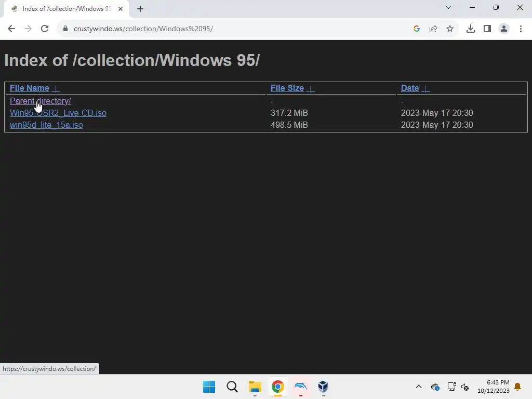Open a new browser tab
Screen dimensions: 532x399
click(140, 9)
